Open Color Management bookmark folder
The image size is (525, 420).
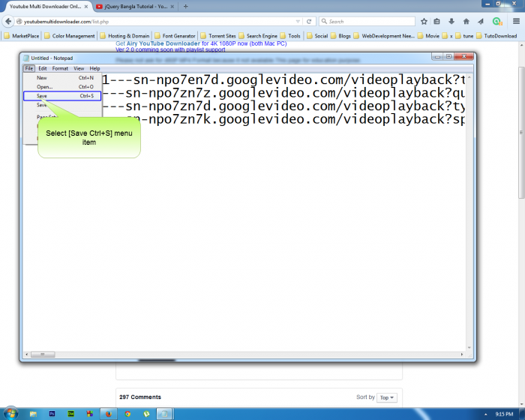[70, 36]
